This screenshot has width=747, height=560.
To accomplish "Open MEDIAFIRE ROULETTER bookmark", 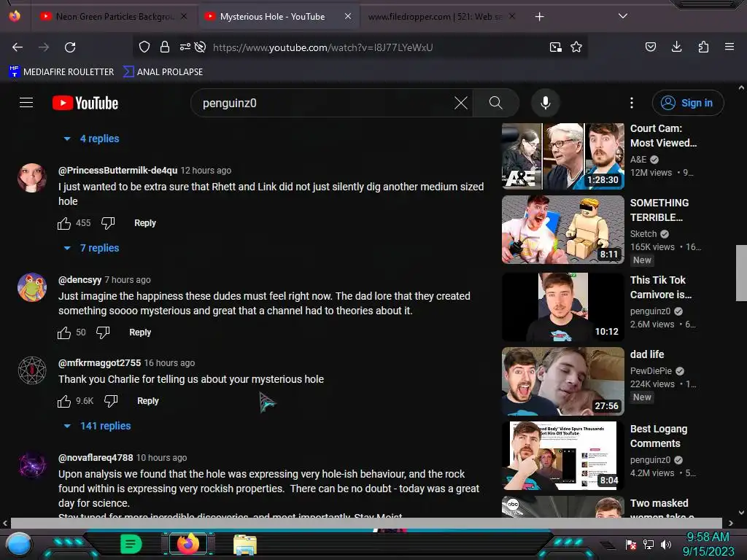I will (x=61, y=72).
